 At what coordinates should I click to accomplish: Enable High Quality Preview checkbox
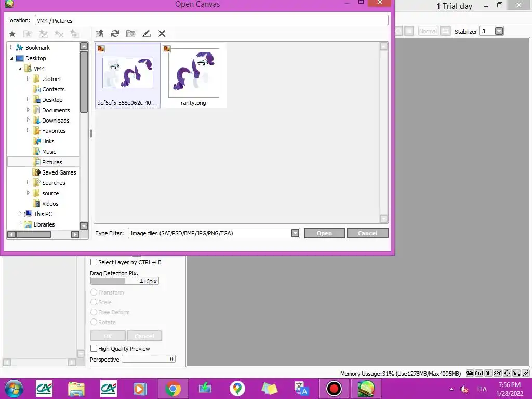click(94, 349)
